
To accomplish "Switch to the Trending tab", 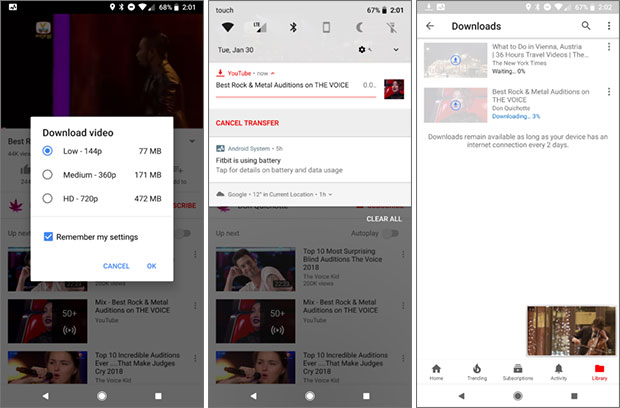I will 477,372.
